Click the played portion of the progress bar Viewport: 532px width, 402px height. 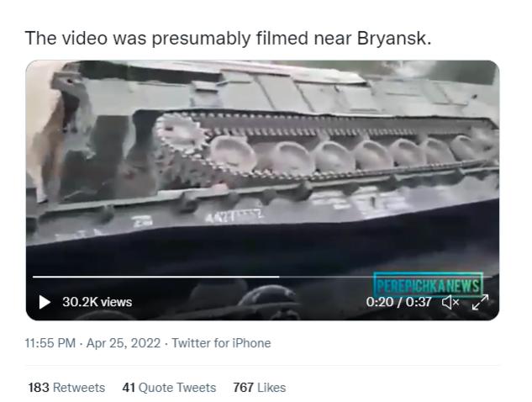click(x=155, y=277)
